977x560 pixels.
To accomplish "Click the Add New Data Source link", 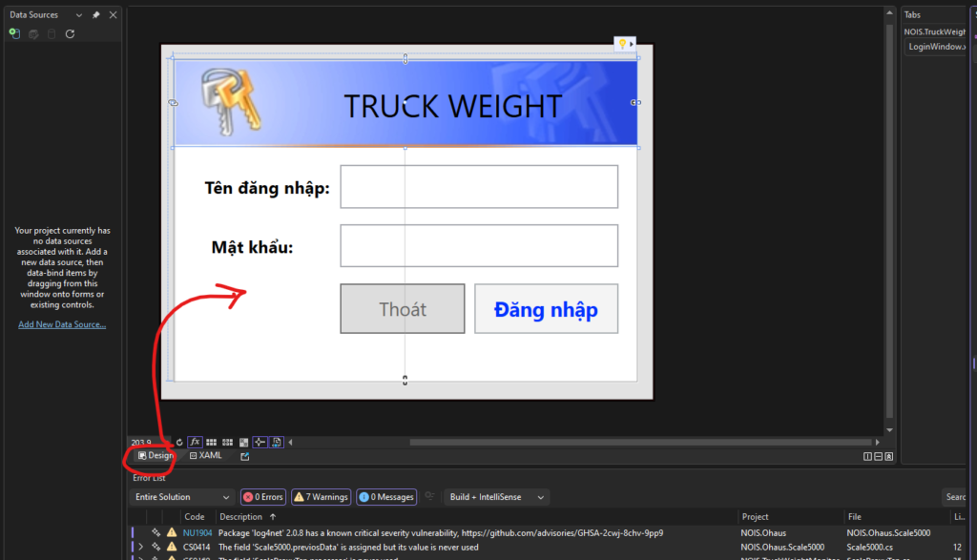I will [62, 324].
